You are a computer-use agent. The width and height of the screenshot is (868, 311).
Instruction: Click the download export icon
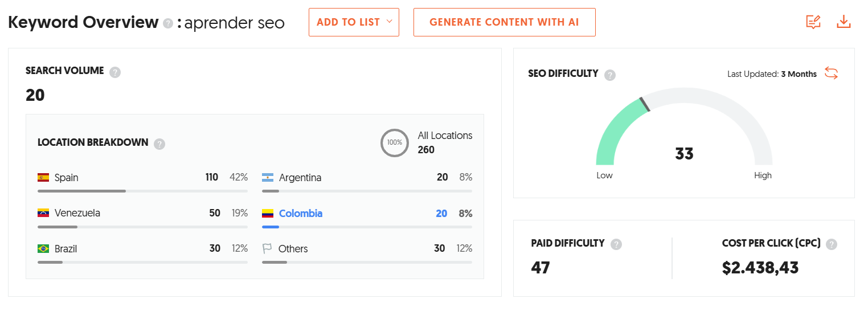click(844, 22)
